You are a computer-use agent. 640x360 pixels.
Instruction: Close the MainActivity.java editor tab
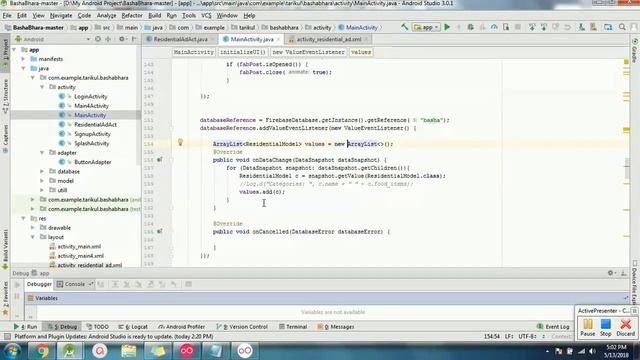pos(278,39)
